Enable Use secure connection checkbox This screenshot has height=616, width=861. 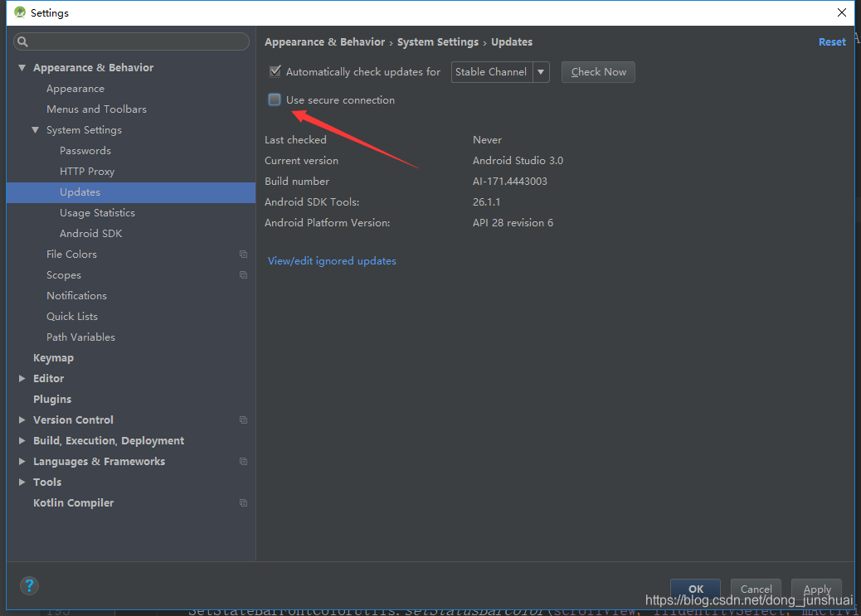pos(275,99)
